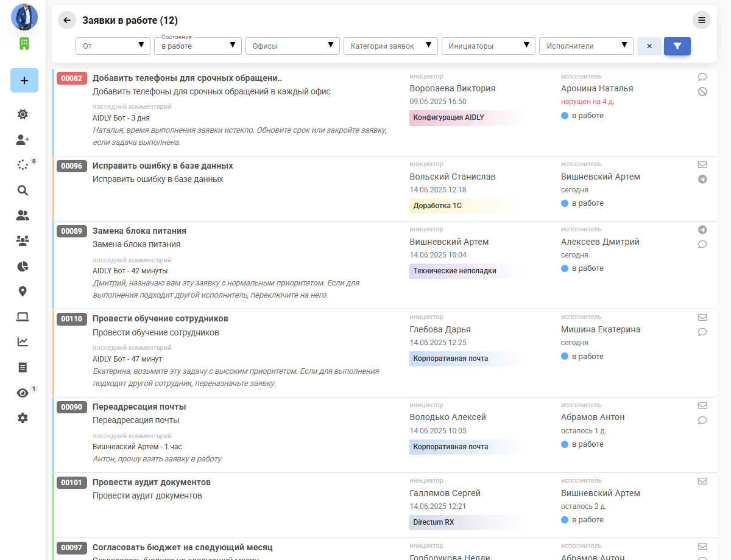731x560 pixels.
Task: Expand the Исполнители filter dropdown
Action: pos(585,46)
